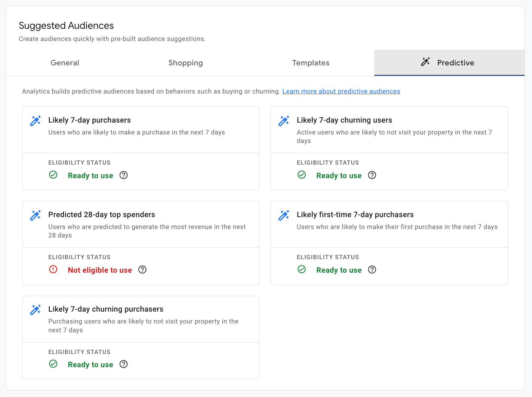532x397 pixels.
Task: Choose Likely 7-day churning purchasers title
Action: coord(106,309)
